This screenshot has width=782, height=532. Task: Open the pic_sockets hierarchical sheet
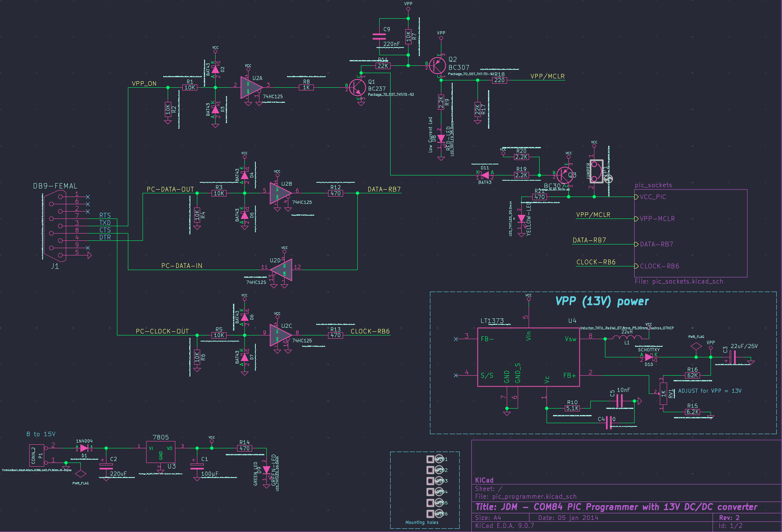point(691,233)
